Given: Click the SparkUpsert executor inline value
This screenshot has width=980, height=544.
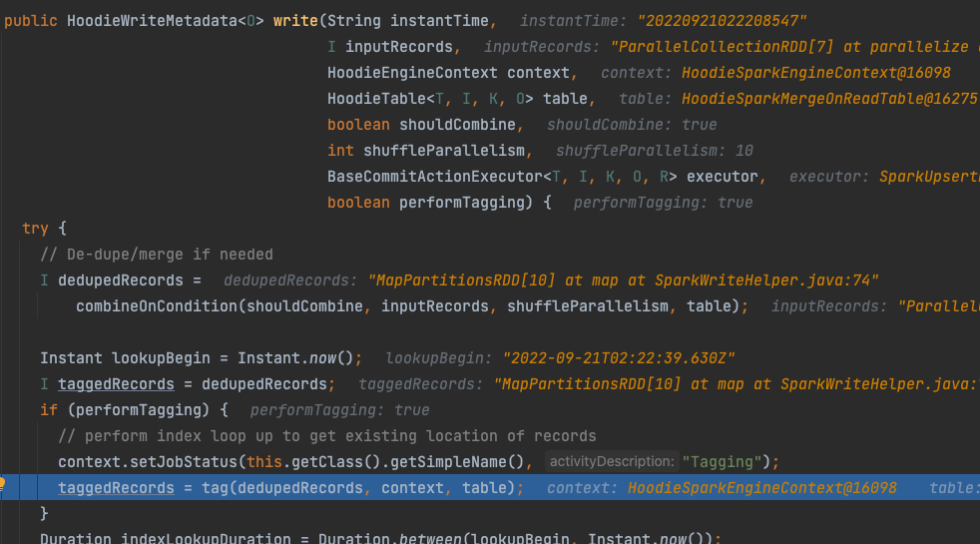Looking at the screenshot, I should click(929, 177).
